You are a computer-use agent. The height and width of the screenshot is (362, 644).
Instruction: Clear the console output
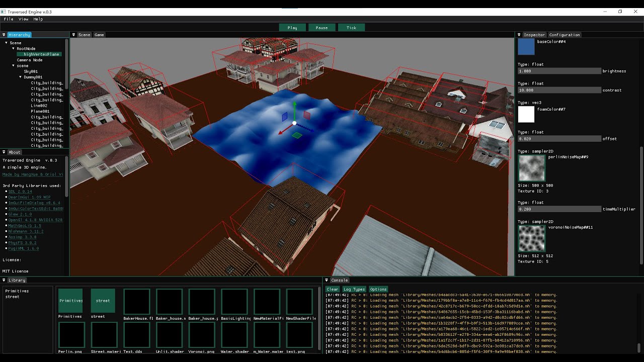(333, 289)
